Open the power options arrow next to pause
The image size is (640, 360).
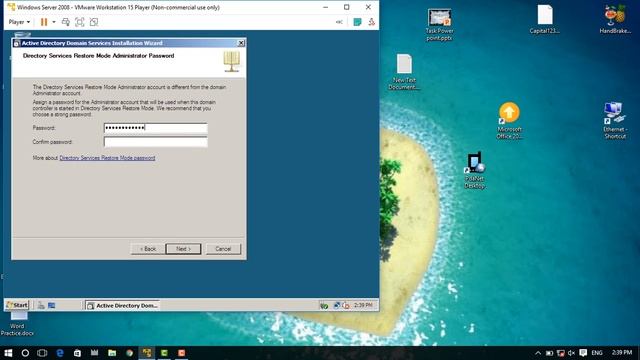click(x=54, y=22)
